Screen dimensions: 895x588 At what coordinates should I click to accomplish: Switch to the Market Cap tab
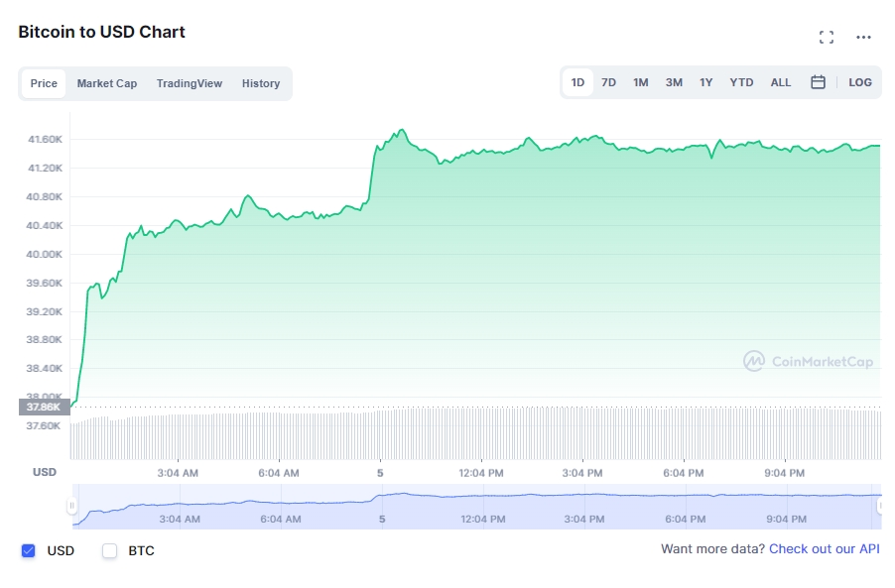[x=107, y=83]
